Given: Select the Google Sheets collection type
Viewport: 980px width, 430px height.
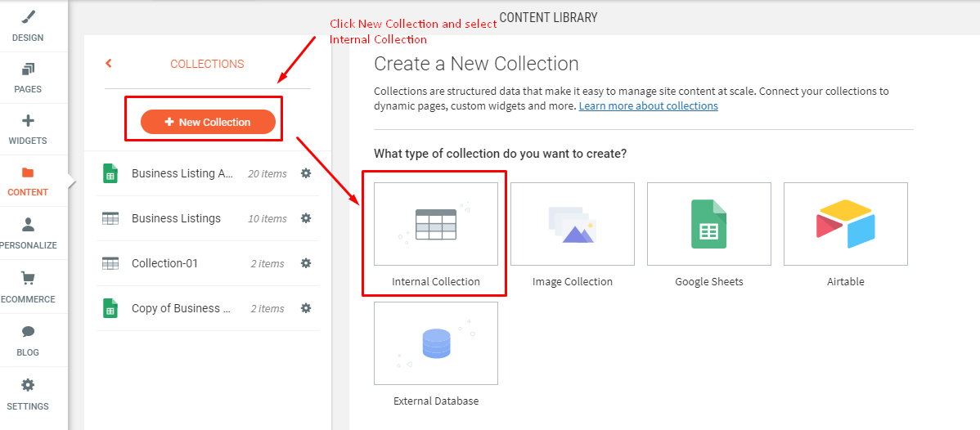Looking at the screenshot, I should (x=708, y=224).
